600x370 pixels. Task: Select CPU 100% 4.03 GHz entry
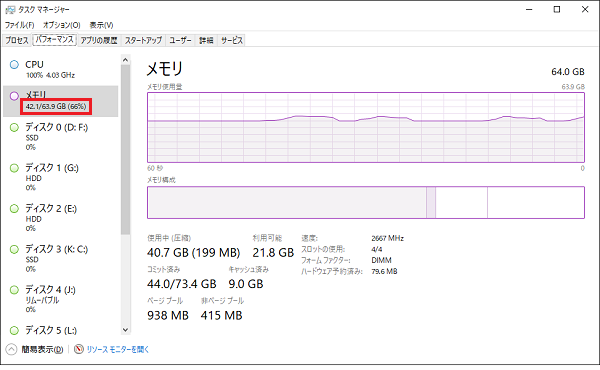(x=60, y=69)
